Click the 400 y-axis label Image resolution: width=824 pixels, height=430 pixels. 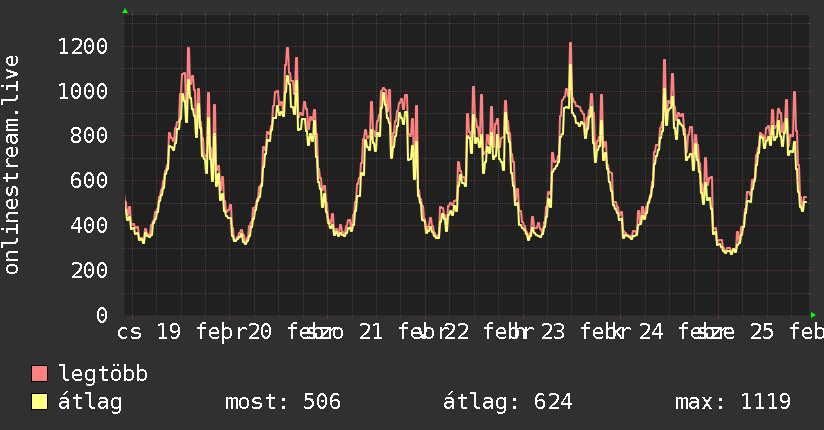tap(89, 226)
